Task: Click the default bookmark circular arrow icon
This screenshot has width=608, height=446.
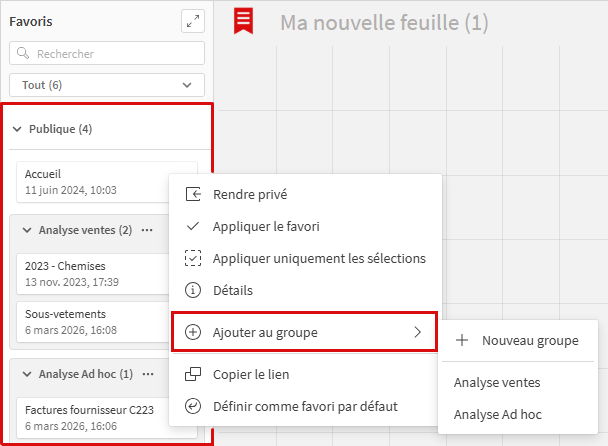Action: [193, 406]
